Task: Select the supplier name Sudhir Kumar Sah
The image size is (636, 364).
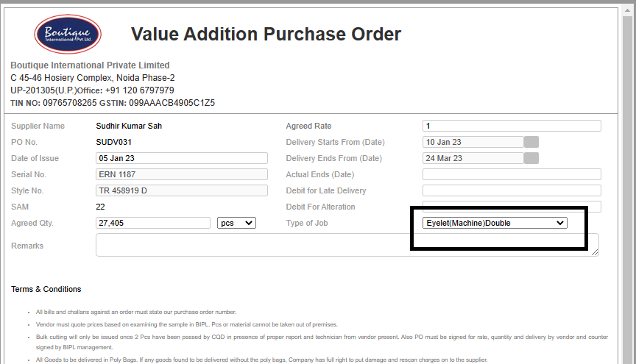Action: 129,126
